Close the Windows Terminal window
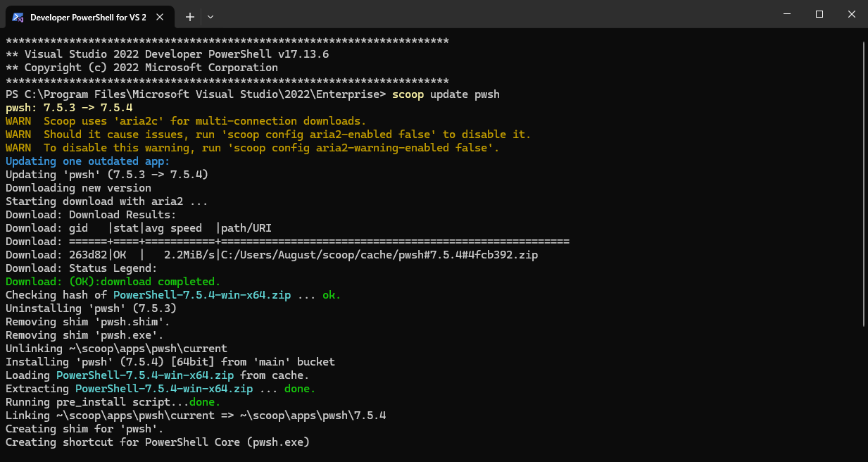Viewport: 868px width, 462px height. pos(852,15)
